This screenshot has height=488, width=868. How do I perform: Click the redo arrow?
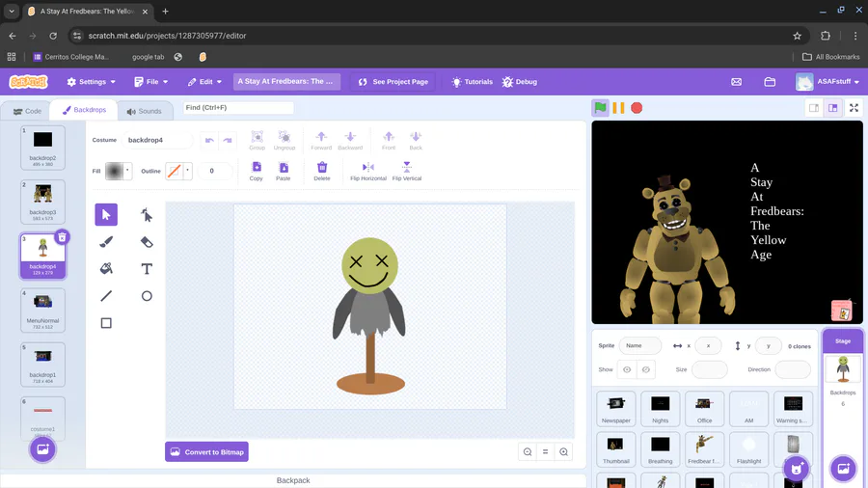(x=228, y=140)
